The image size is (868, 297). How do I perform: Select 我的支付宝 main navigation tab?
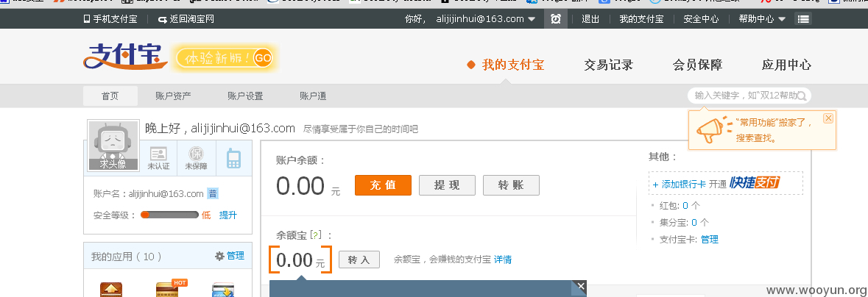512,65
